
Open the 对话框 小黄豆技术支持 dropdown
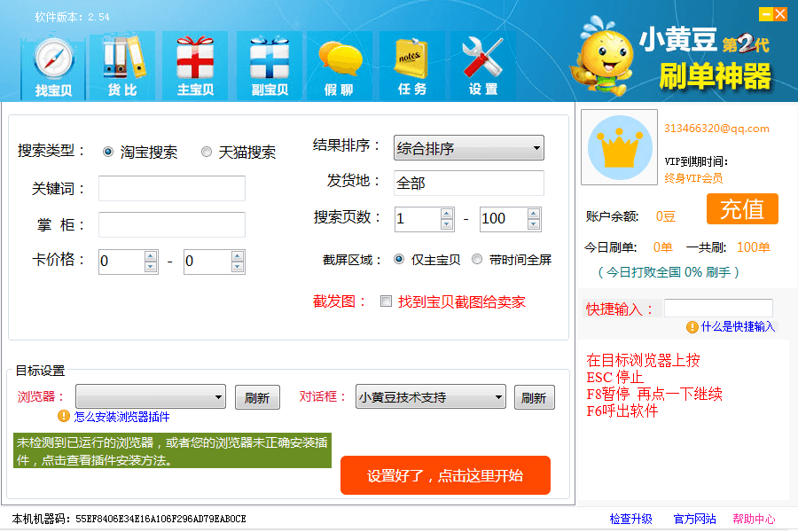point(431,396)
